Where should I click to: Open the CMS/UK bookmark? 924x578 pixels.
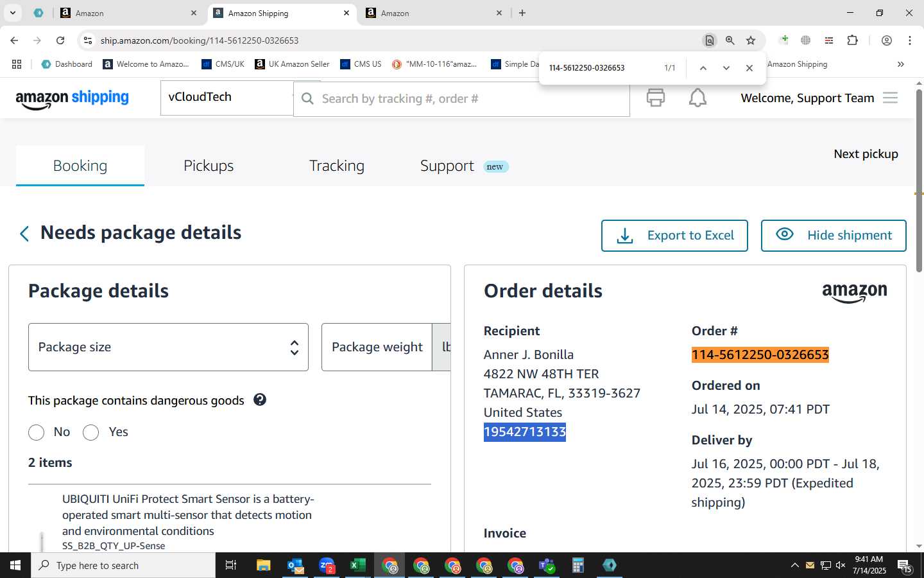click(x=223, y=64)
